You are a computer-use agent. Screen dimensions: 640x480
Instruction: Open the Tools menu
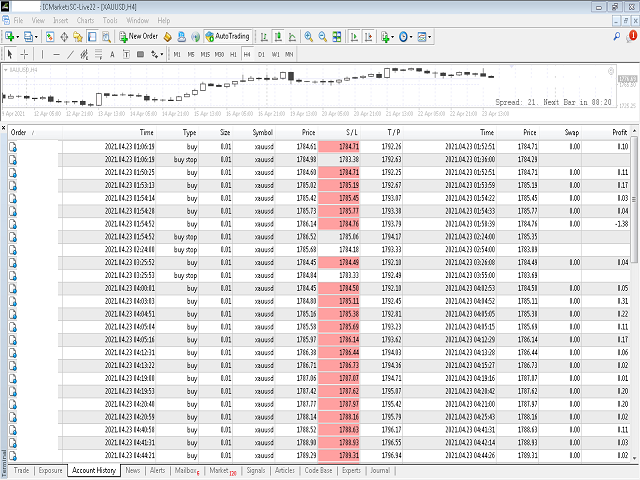pos(110,20)
